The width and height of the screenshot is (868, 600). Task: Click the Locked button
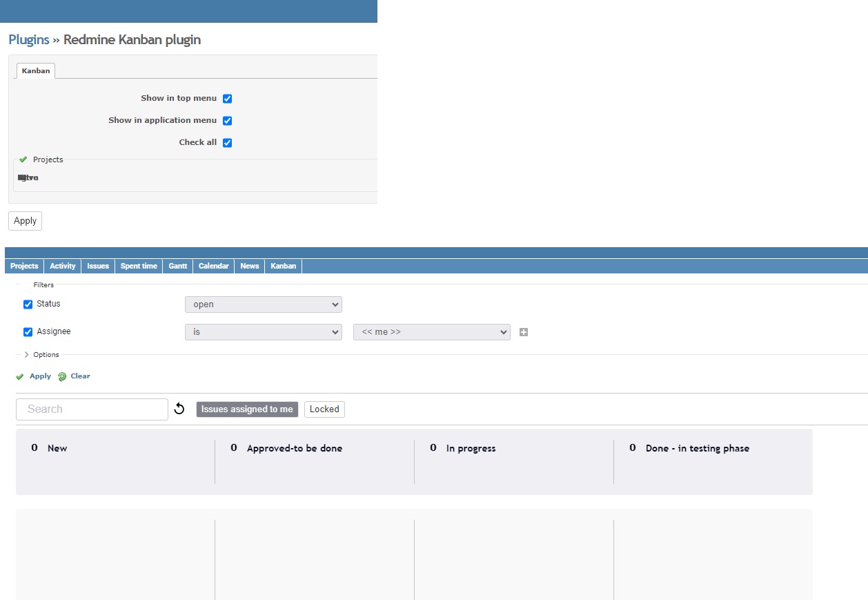(x=324, y=409)
